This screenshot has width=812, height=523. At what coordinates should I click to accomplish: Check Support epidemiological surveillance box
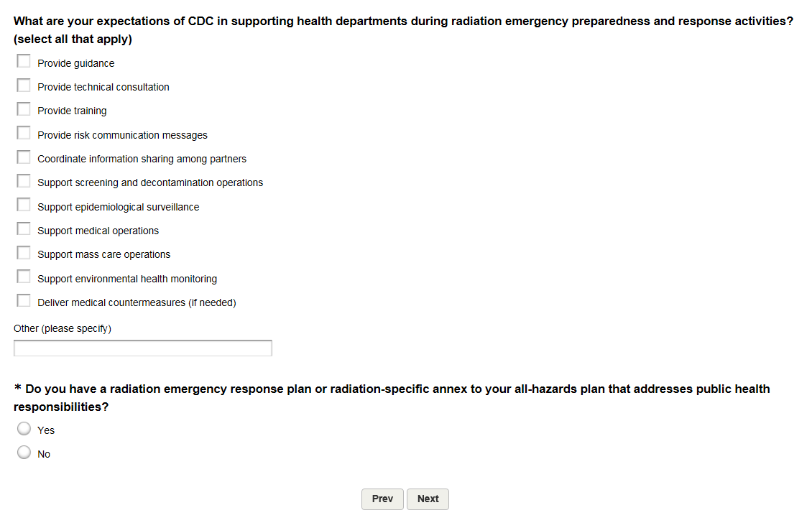click(24, 206)
